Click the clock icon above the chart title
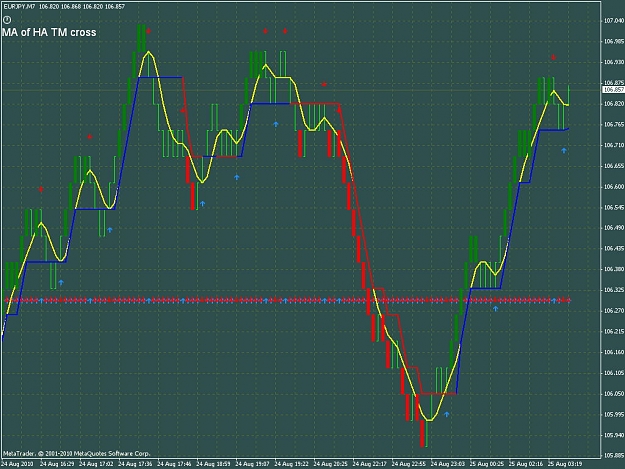625x469 pixels. point(7,20)
